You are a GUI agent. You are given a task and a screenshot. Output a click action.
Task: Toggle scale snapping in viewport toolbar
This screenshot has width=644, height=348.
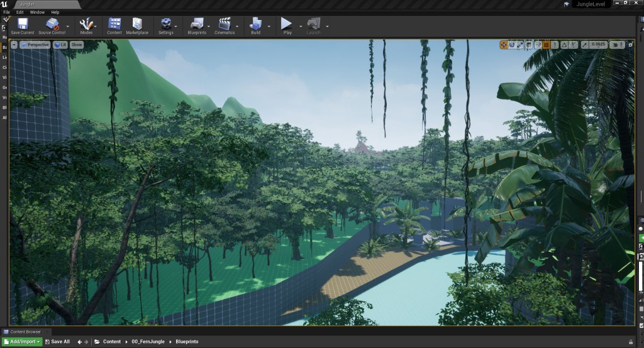[x=585, y=45]
